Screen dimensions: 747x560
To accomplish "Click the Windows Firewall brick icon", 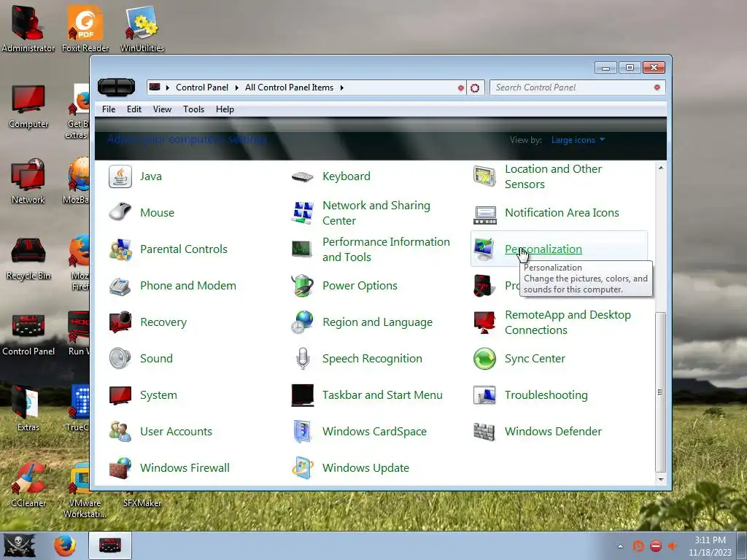I will 120,468.
